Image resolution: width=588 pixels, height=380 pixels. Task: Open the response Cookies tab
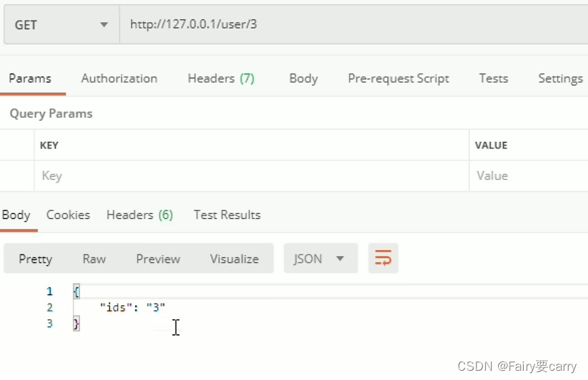69,215
